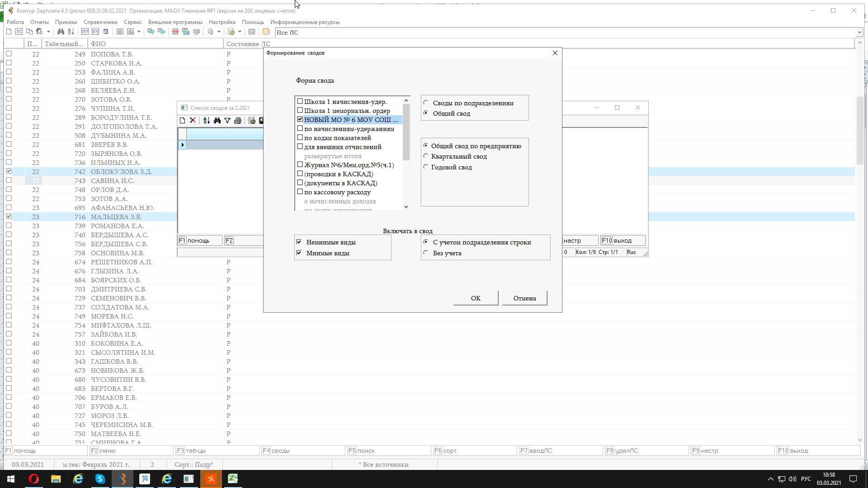Click the new record icon in Список сводов window
Viewport: 868px width, 488px height.
(182, 121)
